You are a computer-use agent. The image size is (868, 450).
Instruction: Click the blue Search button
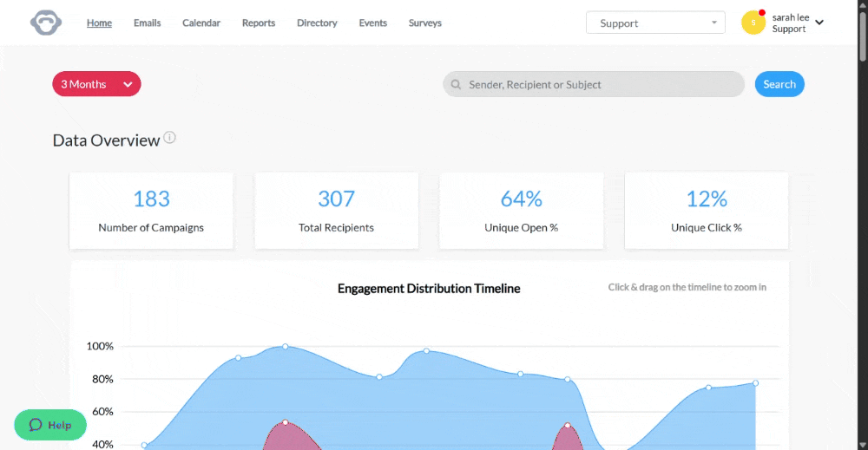[779, 84]
